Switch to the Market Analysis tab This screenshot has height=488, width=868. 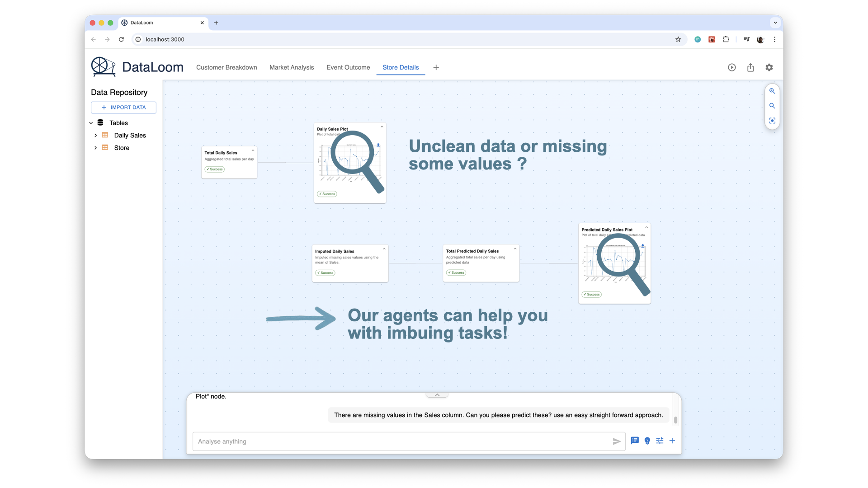click(292, 67)
